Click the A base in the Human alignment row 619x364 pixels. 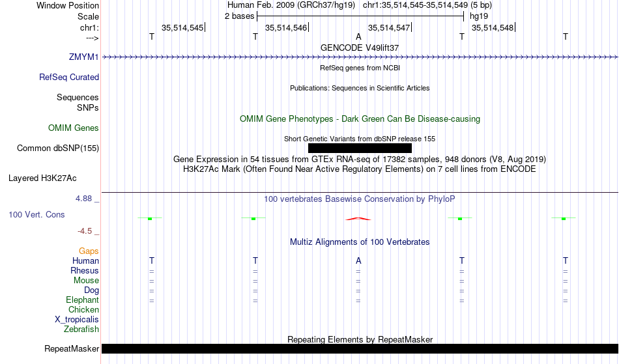[358, 260]
